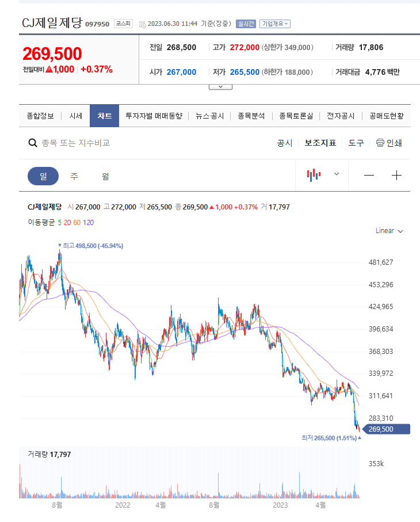Click the 2023 label on time axis
Viewport: 420px width, 522px height.
[280, 505]
